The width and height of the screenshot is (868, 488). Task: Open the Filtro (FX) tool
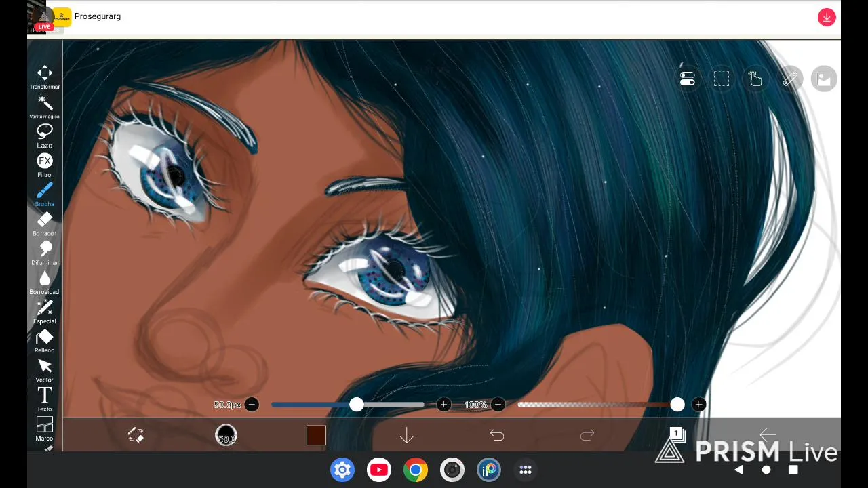point(45,165)
